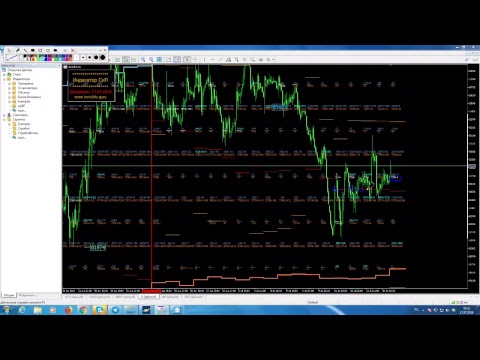Select the equidistant channel tool
The image size is (480, 360).
pos(228,59)
